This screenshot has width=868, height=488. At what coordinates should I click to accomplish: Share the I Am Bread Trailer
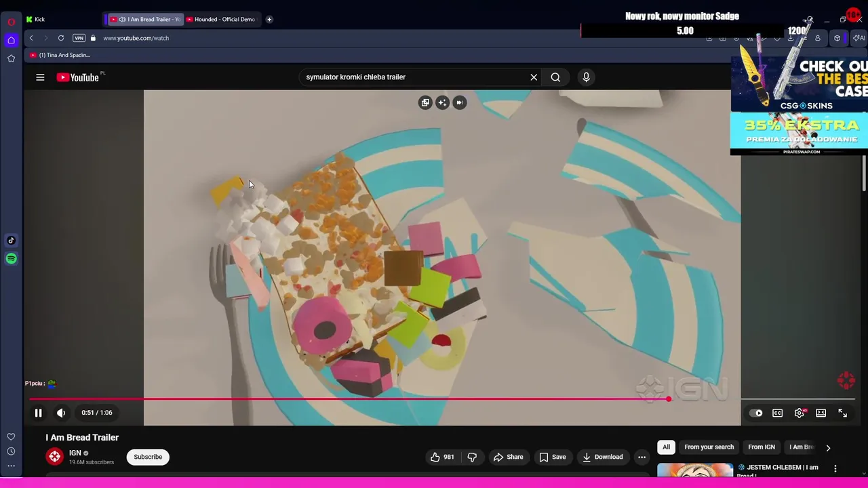(x=509, y=457)
